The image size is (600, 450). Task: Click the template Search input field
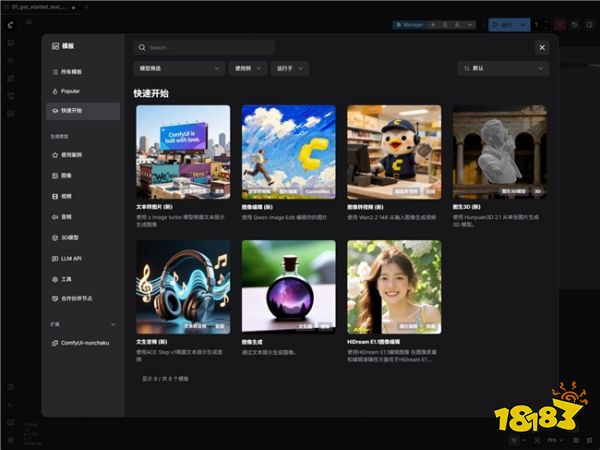[x=205, y=47]
